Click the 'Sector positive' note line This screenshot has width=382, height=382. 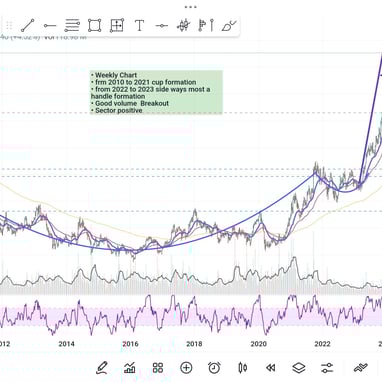pos(117,110)
